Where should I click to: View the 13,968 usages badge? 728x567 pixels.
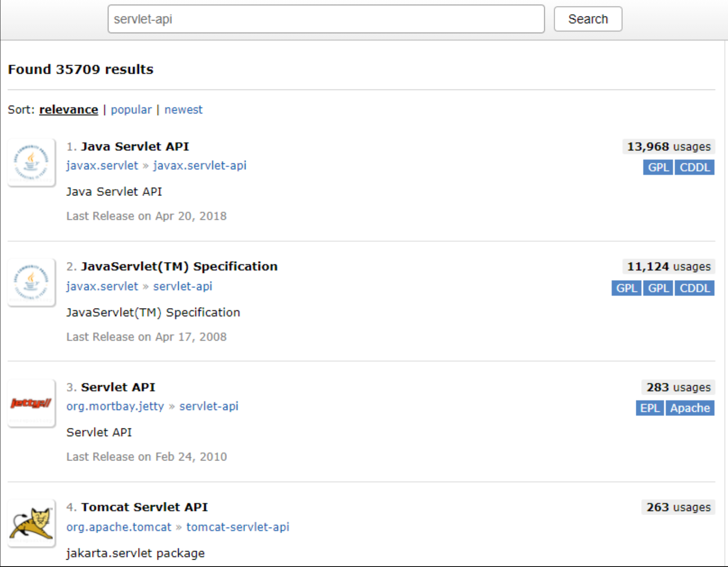point(669,147)
